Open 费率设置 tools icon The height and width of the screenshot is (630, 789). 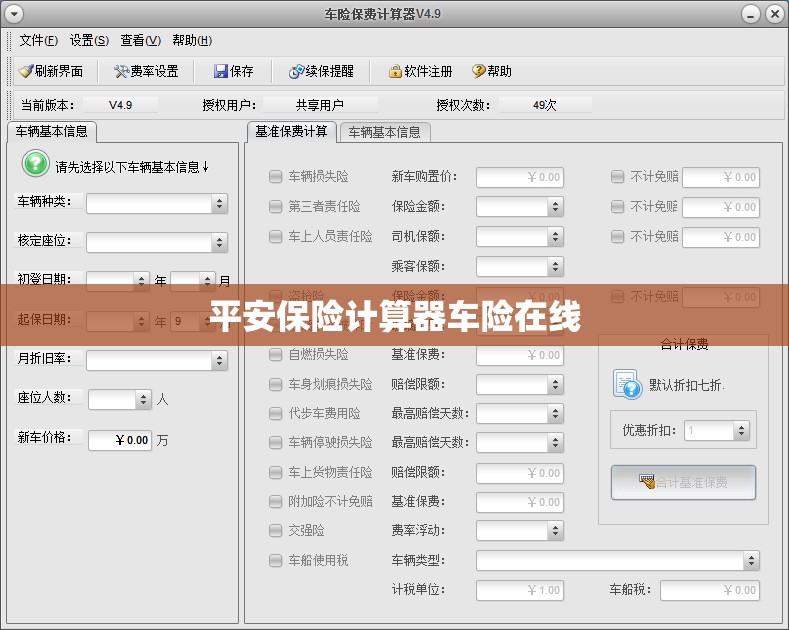121,71
